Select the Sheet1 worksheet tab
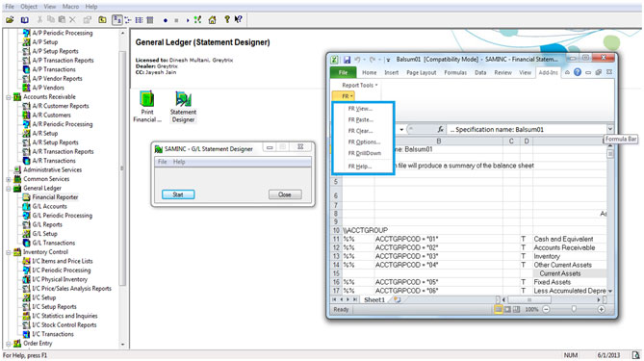Screen dimensions: 644x361 tap(374, 299)
